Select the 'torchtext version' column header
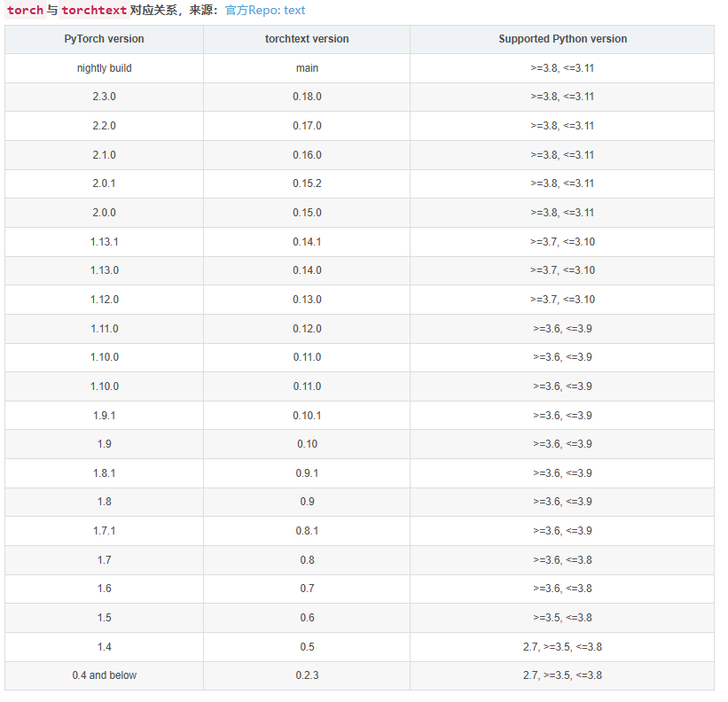The image size is (728, 702). pos(307,39)
